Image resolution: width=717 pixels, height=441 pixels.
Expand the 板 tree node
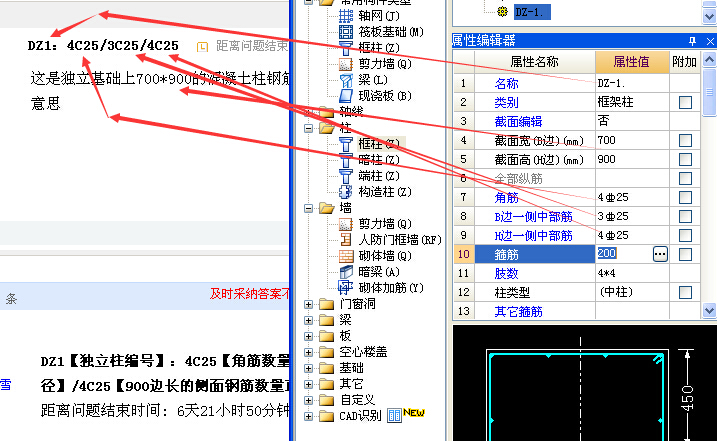[309, 337]
